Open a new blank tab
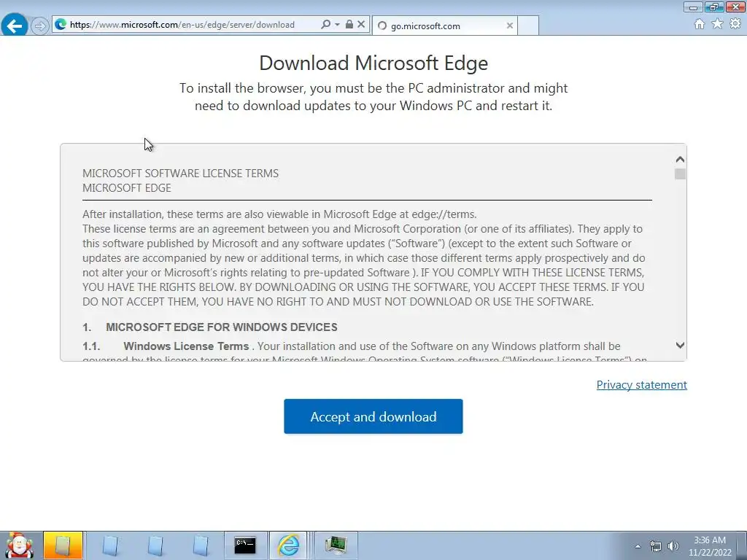The image size is (747, 560). click(x=528, y=26)
